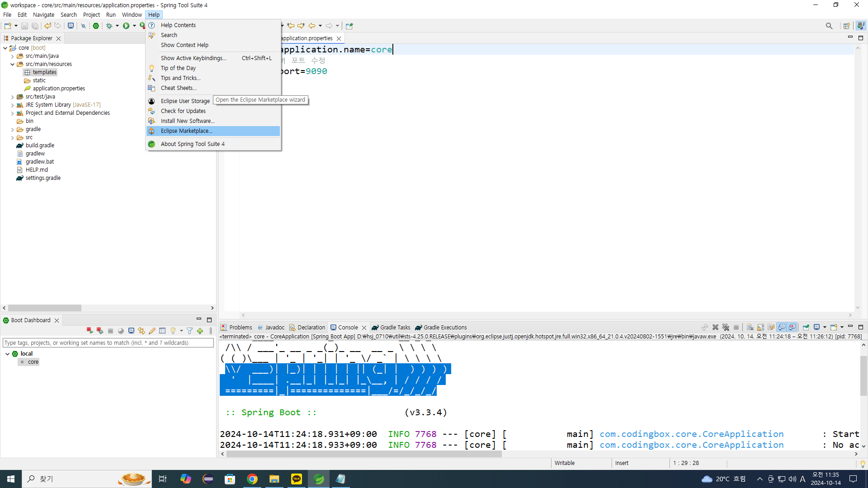This screenshot has height=488, width=868.
Task: Click the Boot Dashboard toolbar icon
Action: [96, 26]
